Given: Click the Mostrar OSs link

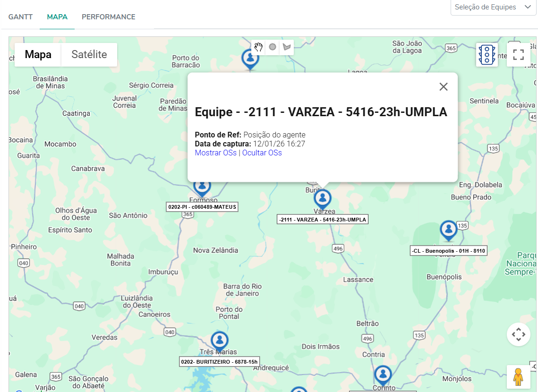Looking at the screenshot, I should coord(215,153).
